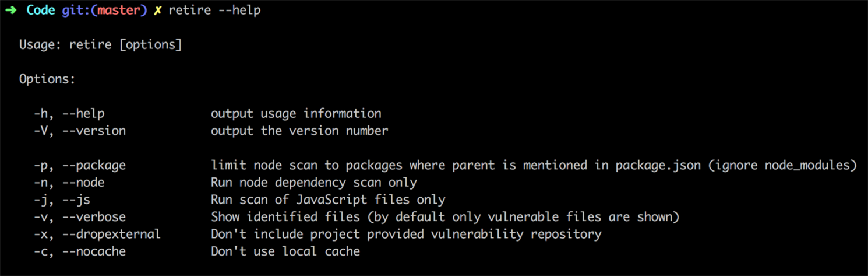Click "Run node dependency scan only" text
This screenshot has height=276, width=868.
(x=313, y=183)
